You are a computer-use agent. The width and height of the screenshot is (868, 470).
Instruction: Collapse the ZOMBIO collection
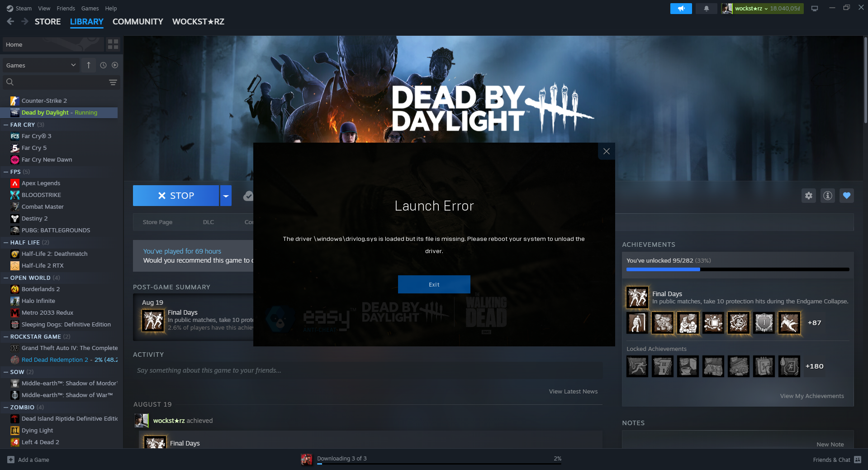[6, 407]
